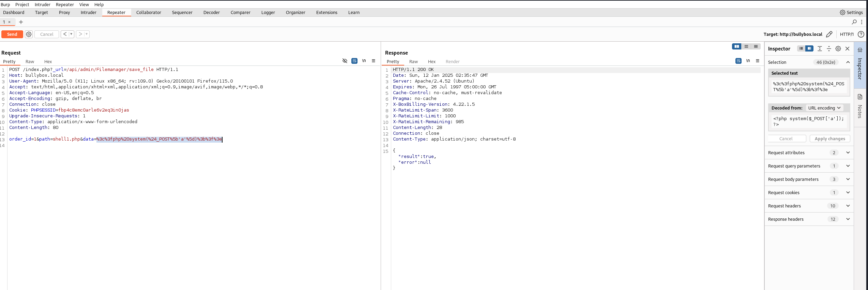Screen dimensions: 868x290
Task: Click the Inspector sidebar tab icon
Action: pyautogui.click(x=860, y=50)
